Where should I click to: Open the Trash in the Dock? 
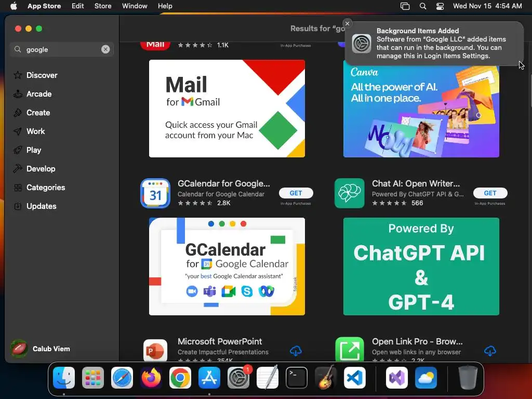468,378
